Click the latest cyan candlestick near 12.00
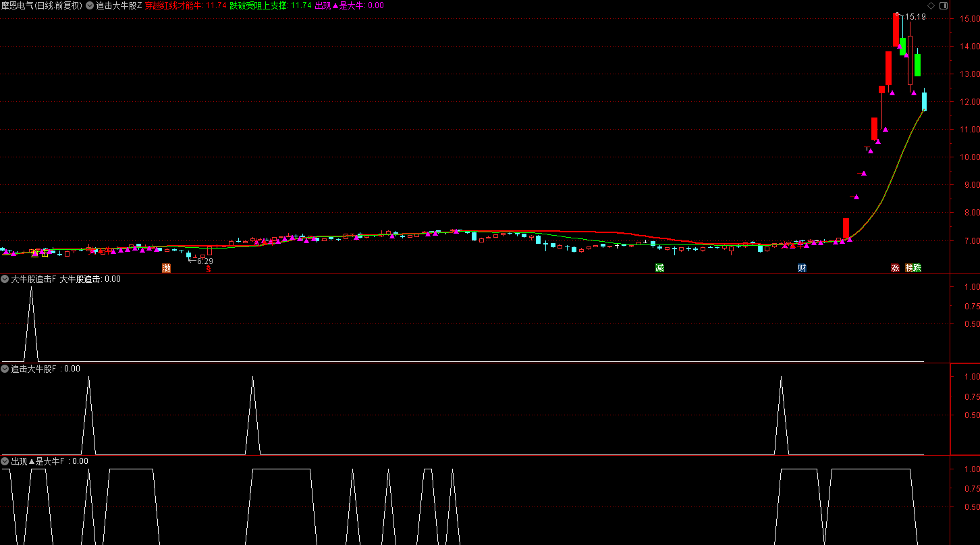980x545 pixels. pyautogui.click(x=925, y=101)
